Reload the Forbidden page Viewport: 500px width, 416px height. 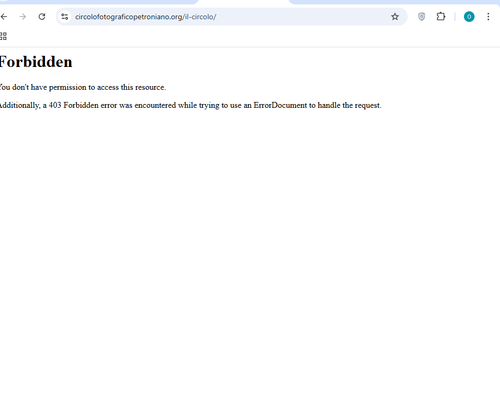(x=42, y=17)
